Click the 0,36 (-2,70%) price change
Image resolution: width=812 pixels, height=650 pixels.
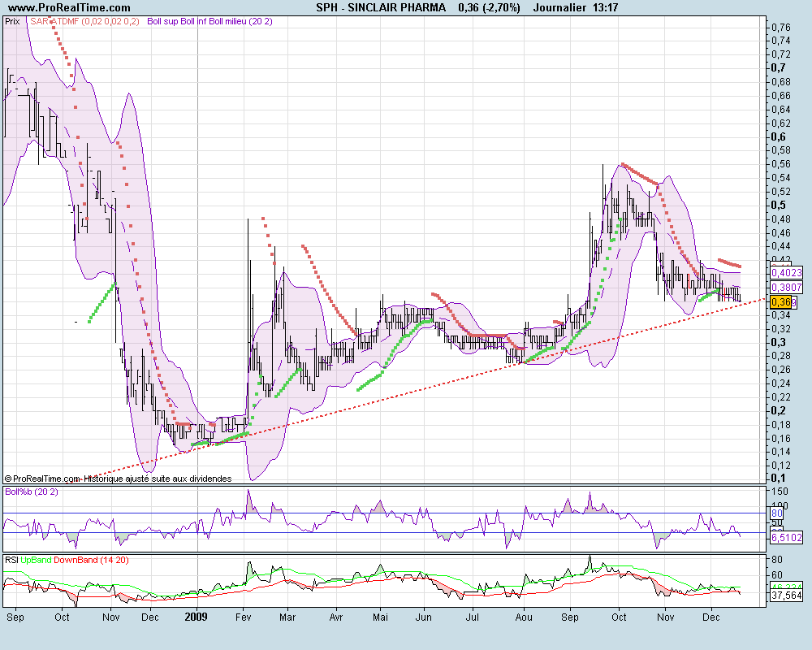point(489,8)
